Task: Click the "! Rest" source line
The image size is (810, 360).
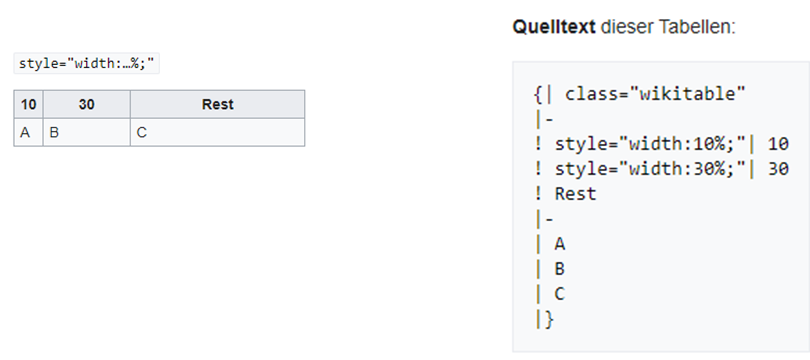Action: (x=566, y=194)
